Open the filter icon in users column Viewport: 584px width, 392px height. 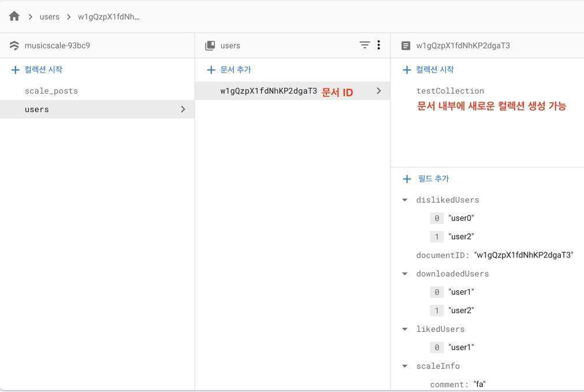pyautogui.click(x=364, y=45)
